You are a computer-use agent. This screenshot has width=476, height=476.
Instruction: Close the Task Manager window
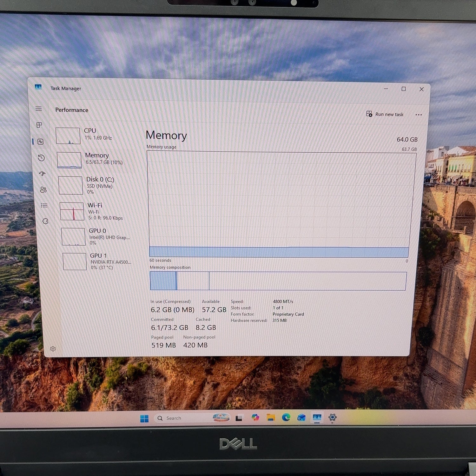coord(421,89)
